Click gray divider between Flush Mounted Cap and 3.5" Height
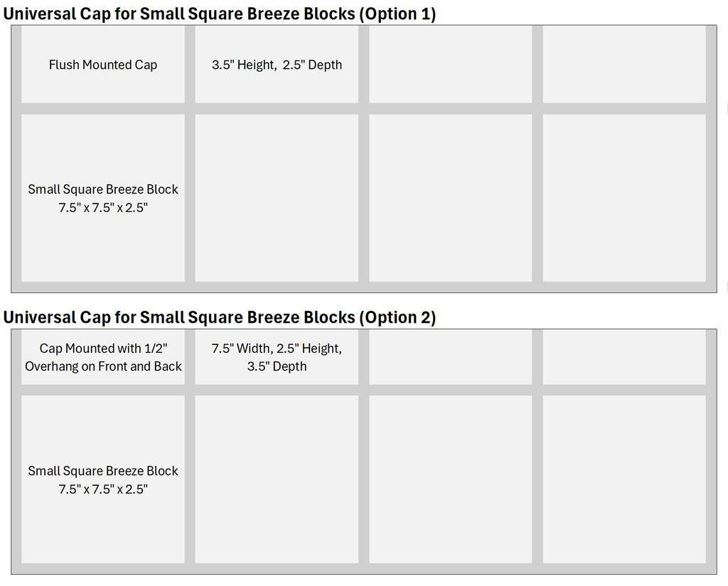This screenshot has width=728, height=586. (x=190, y=65)
